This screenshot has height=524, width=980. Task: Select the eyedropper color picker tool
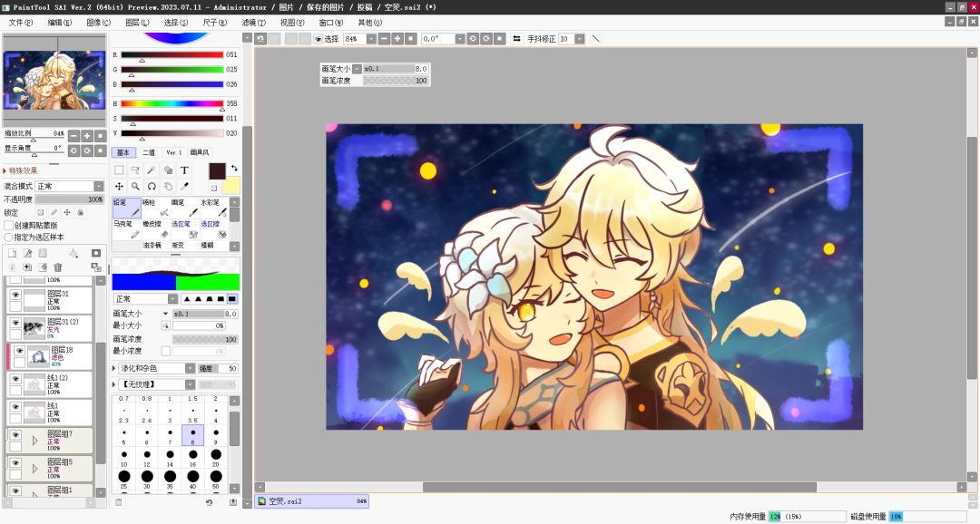pyautogui.click(x=184, y=186)
